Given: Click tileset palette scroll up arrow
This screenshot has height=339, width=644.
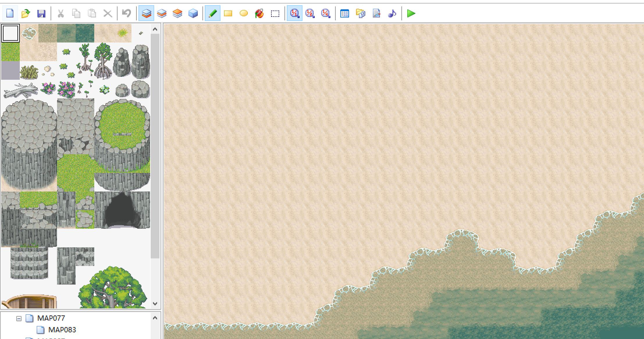Looking at the screenshot, I should (x=155, y=29).
